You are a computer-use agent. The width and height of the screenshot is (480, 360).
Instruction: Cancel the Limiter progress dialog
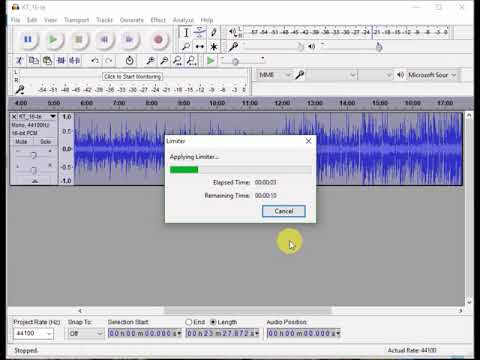[x=284, y=211]
